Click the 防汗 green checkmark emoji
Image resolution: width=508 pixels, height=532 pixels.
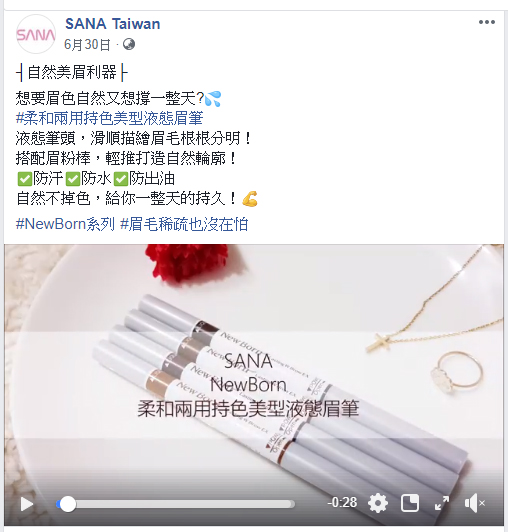24,179
